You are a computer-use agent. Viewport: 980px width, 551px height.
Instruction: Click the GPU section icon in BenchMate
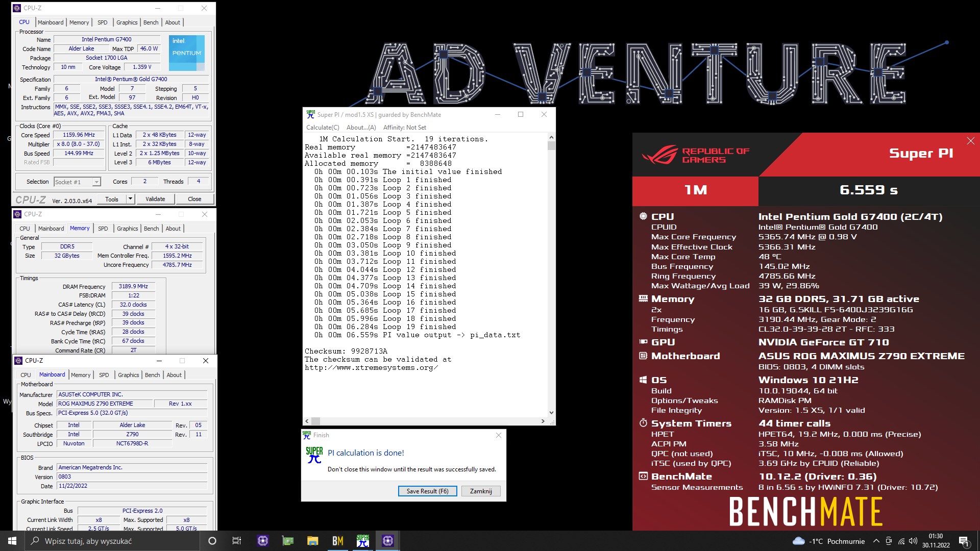[x=643, y=342]
